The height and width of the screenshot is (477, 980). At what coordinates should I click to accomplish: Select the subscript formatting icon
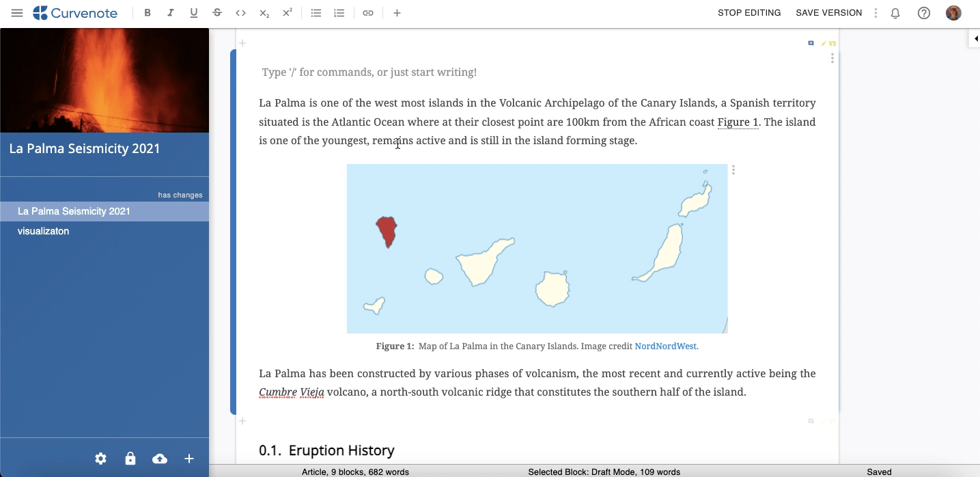(x=264, y=12)
